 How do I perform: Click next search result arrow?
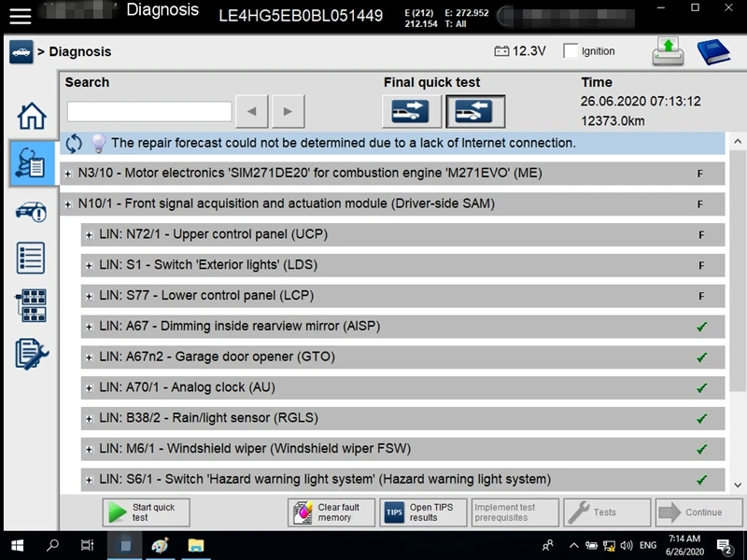[288, 111]
